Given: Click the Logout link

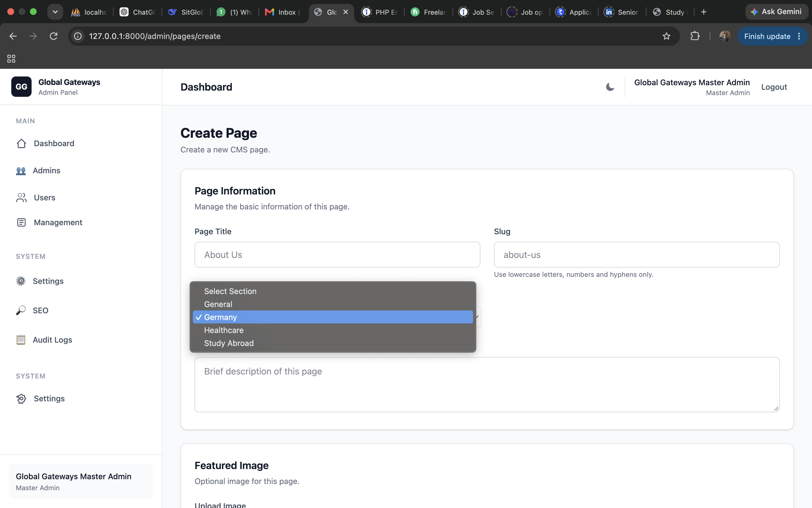Looking at the screenshot, I should coord(774,87).
